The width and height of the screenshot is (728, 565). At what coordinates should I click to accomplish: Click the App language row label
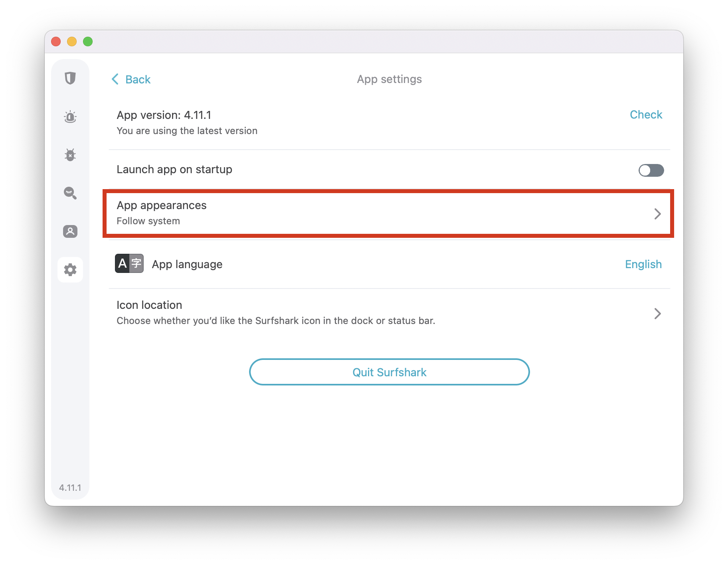(x=187, y=264)
